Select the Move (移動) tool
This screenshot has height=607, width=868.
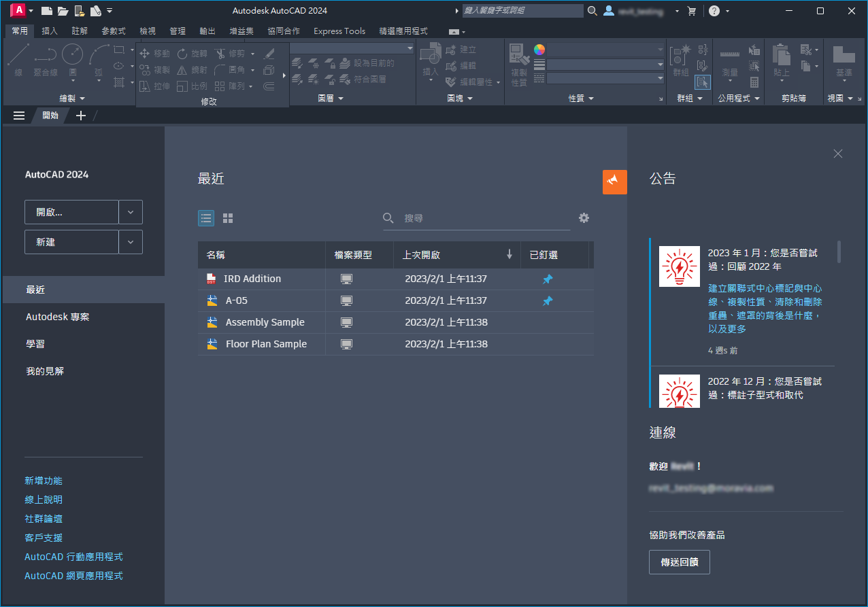click(x=154, y=54)
